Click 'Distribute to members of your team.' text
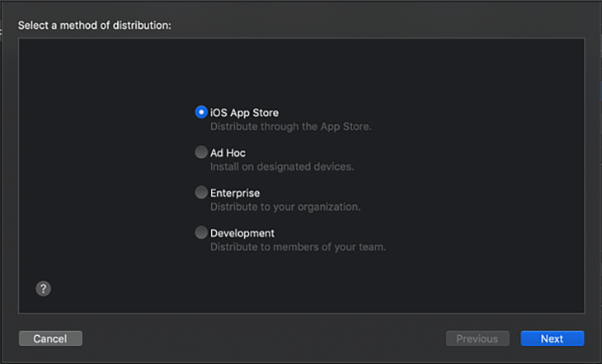 pyautogui.click(x=298, y=246)
